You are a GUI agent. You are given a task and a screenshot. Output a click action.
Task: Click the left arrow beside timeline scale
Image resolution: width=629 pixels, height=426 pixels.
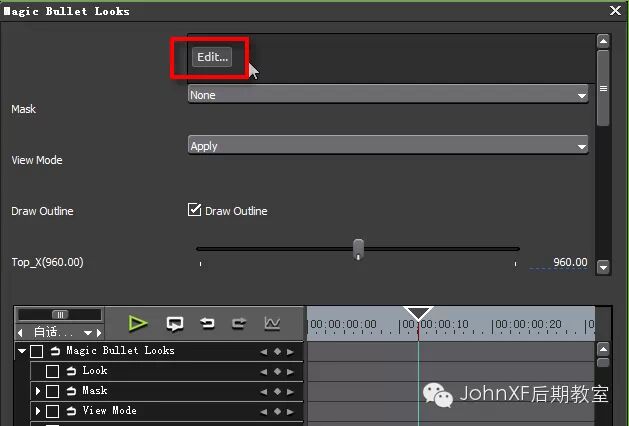click(20, 333)
